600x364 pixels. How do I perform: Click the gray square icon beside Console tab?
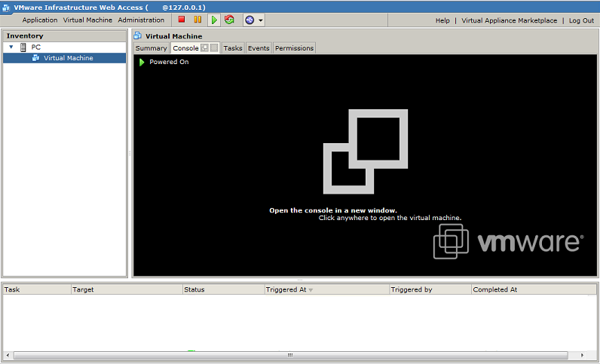click(x=214, y=48)
